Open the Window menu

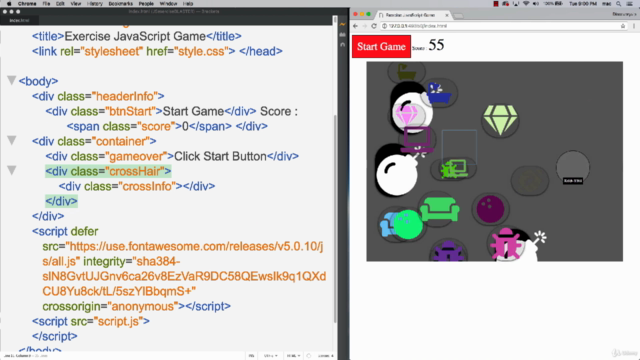[x=168, y=4]
